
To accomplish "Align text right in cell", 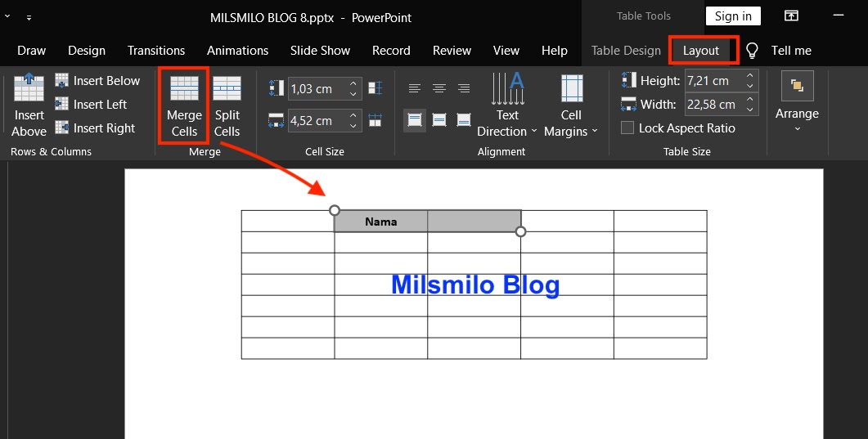I will (x=464, y=88).
